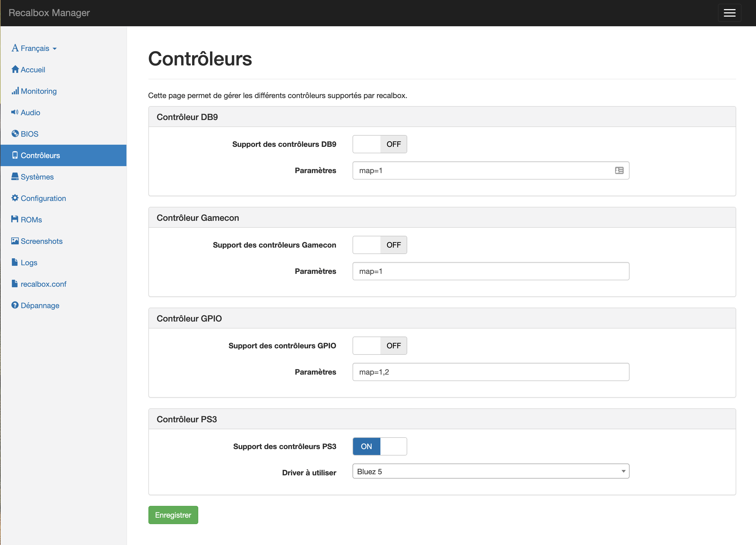
Task: Click the Dépannage question mark icon
Action: [15, 305]
